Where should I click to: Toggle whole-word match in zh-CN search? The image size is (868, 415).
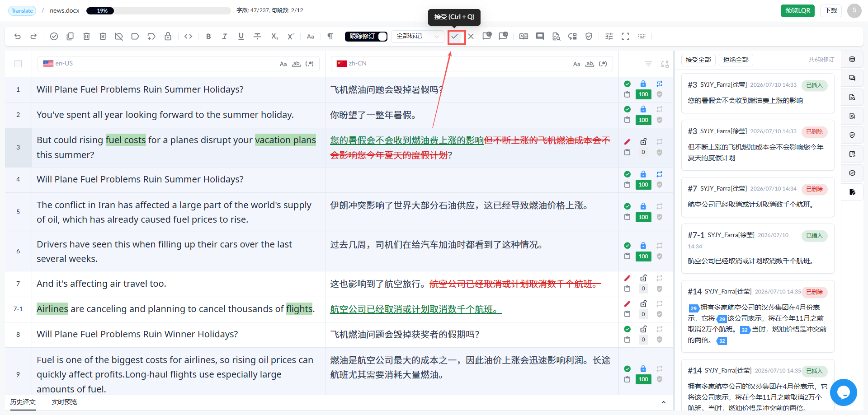pyautogui.click(x=590, y=64)
